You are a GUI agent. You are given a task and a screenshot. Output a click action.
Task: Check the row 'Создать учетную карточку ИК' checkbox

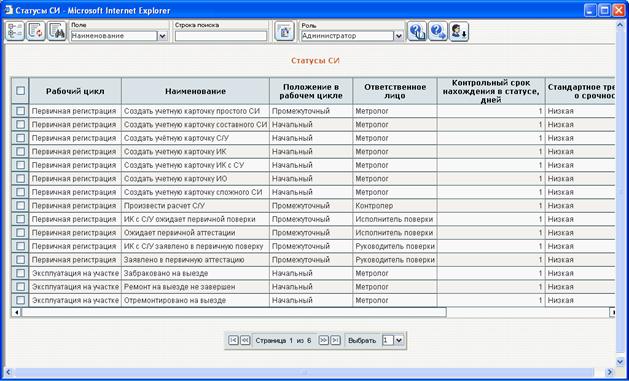(x=20, y=151)
